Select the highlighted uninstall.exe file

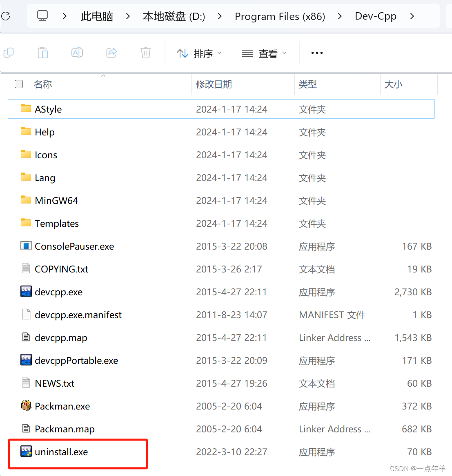point(61,452)
